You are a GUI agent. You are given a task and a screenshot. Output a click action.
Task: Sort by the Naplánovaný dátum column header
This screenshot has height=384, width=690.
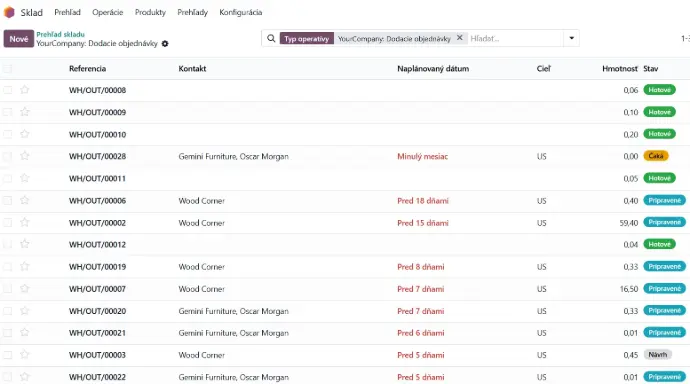(x=433, y=69)
